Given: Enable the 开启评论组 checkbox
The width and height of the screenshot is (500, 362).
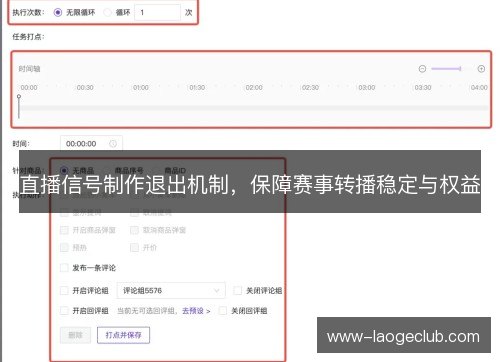Looking at the screenshot, I should [x=64, y=291].
